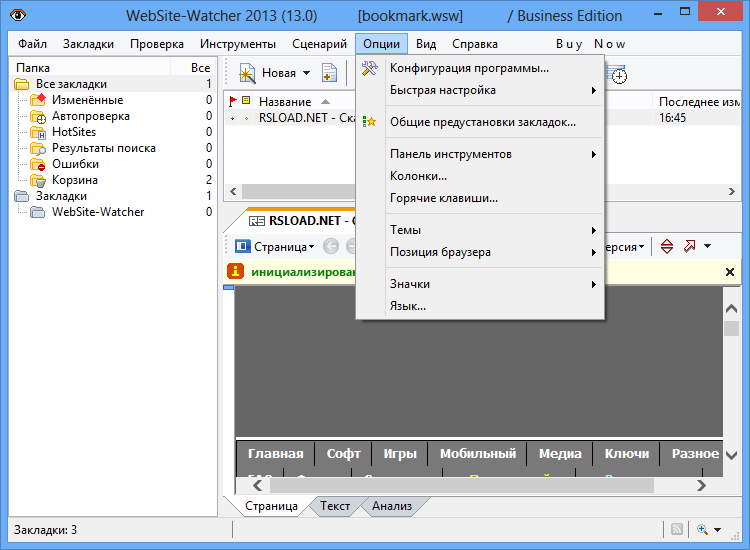Image resolution: width=750 pixels, height=550 pixels.
Task: Open the Закладки menu
Action: 88,44
